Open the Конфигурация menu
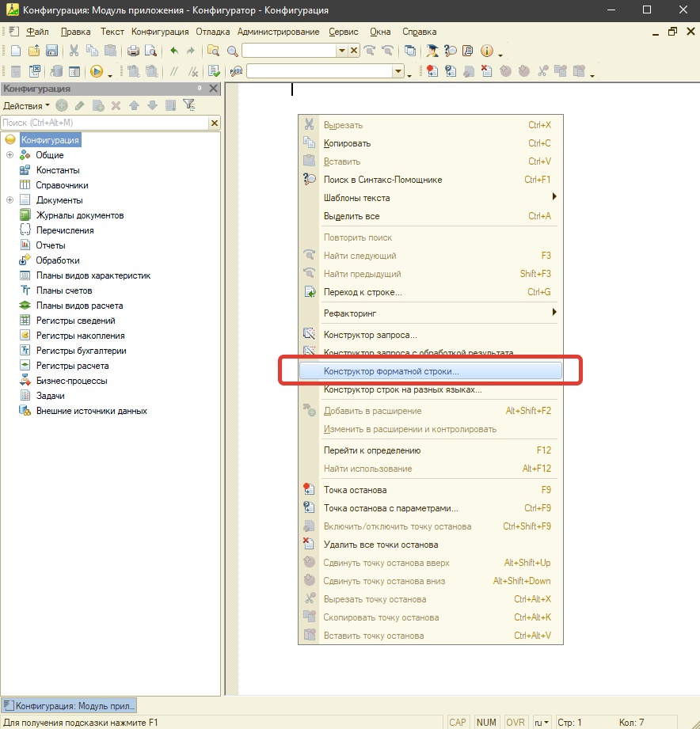The height and width of the screenshot is (729, 700). (160, 32)
